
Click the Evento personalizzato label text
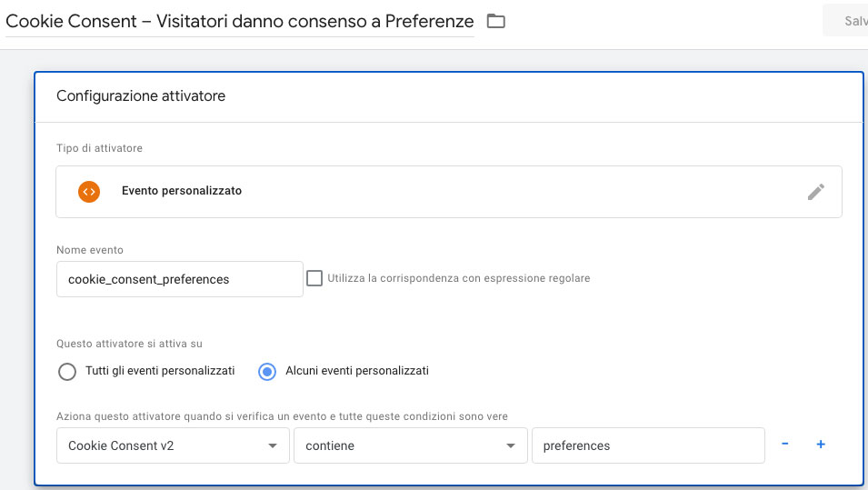pos(182,191)
